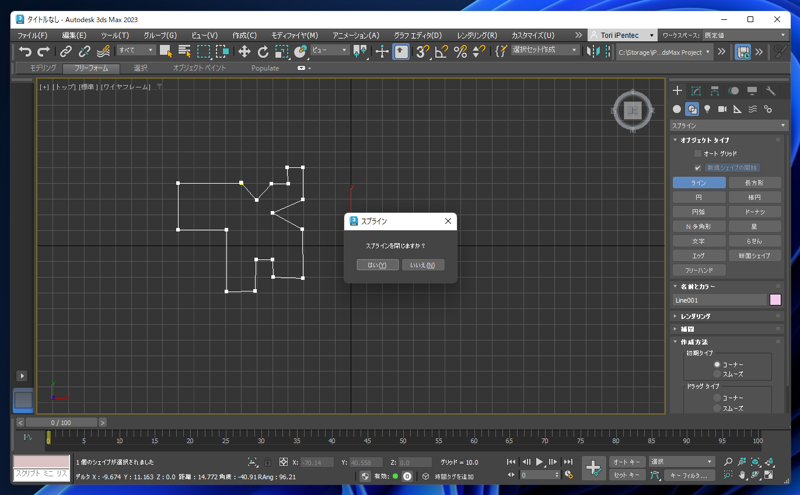Click the Undo arrow icon
This screenshot has height=495, width=800.
(x=25, y=52)
